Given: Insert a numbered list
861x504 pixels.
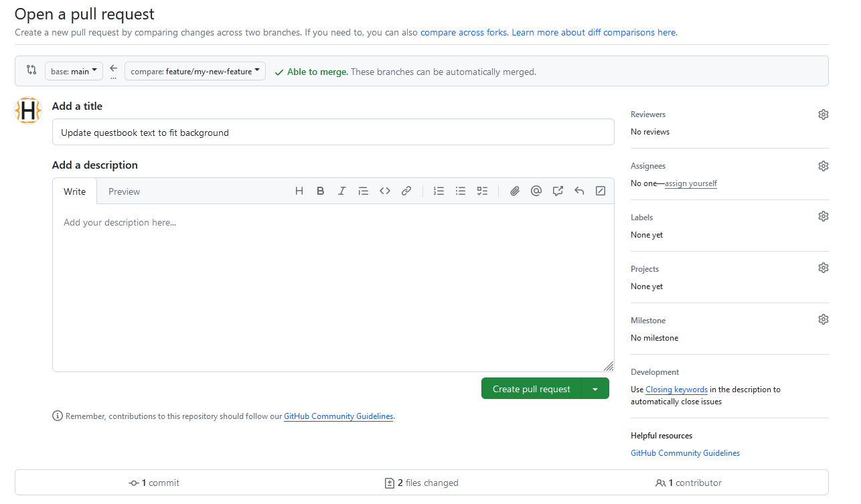Looking at the screenshot, I should [x=439, y=191].
